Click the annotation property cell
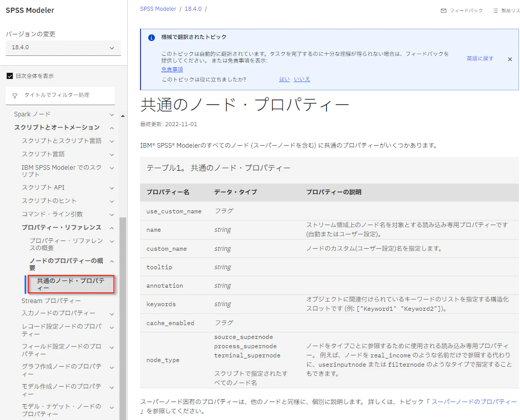Screen dimensions: 520x420 [x=165, y=286]
